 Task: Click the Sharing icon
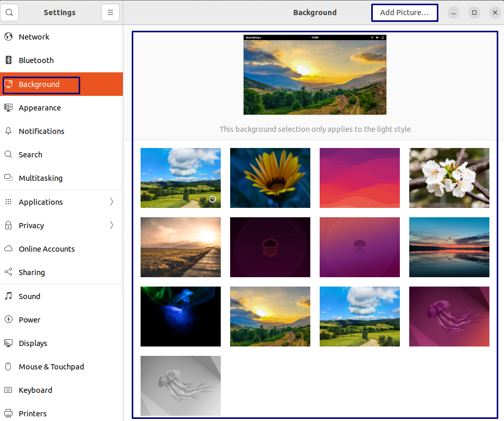[x=8, y=272]
